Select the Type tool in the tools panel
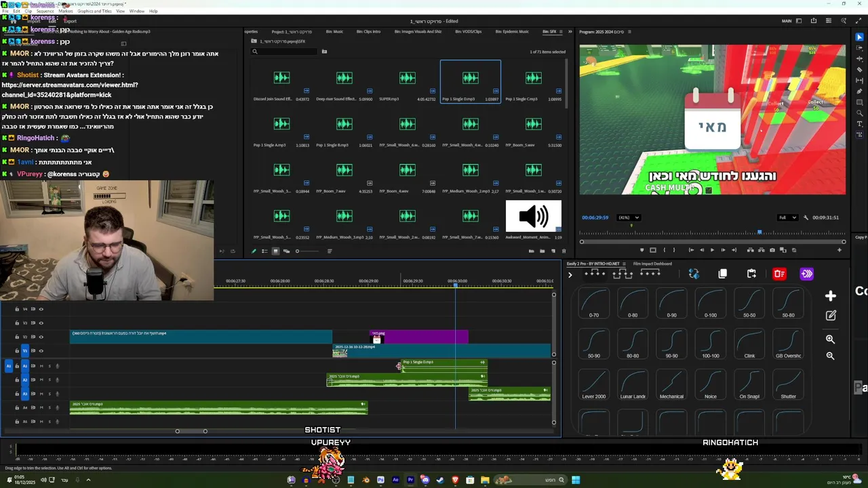This screenshot has width=868, height=488. 859,124
